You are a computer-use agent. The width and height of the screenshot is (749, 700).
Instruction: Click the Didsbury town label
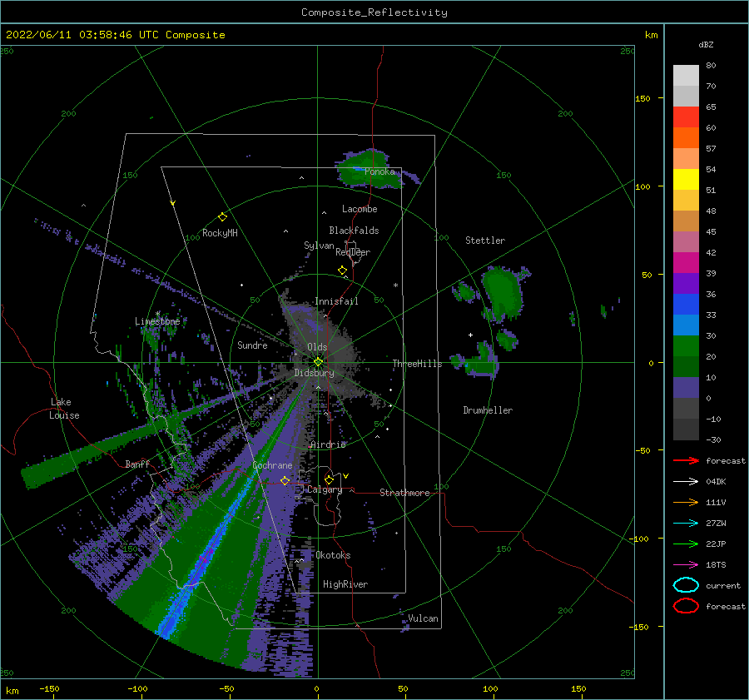click(314, 373)
